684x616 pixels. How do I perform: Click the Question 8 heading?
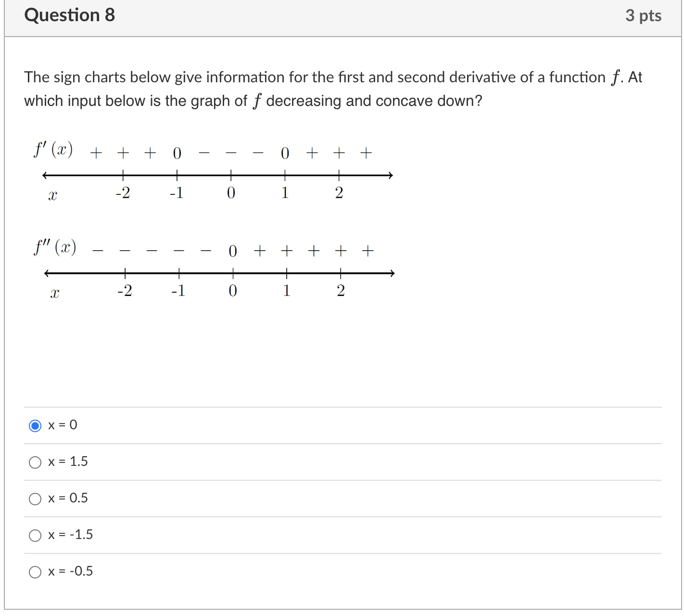[70, 15]
